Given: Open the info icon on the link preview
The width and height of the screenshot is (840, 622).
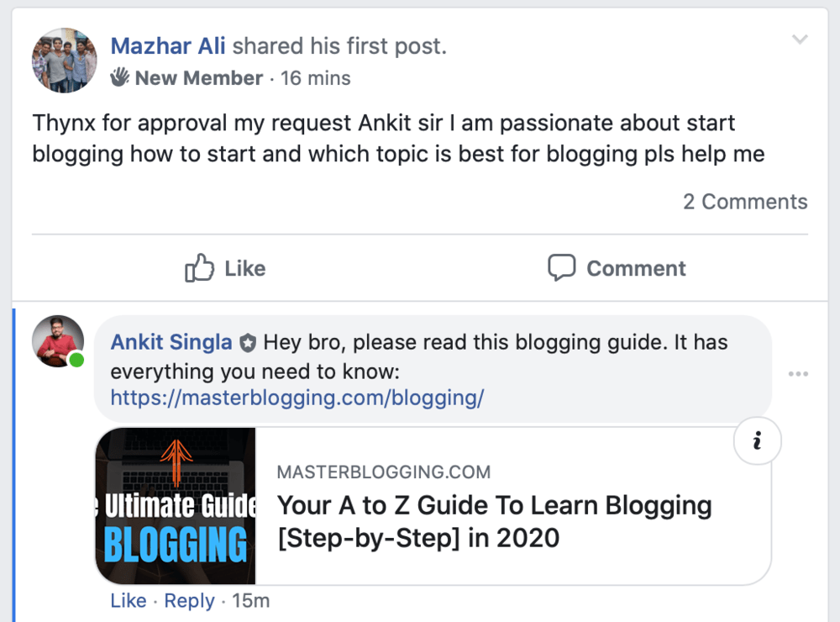Looking at the screenshot, I should (x=757, y=440).
